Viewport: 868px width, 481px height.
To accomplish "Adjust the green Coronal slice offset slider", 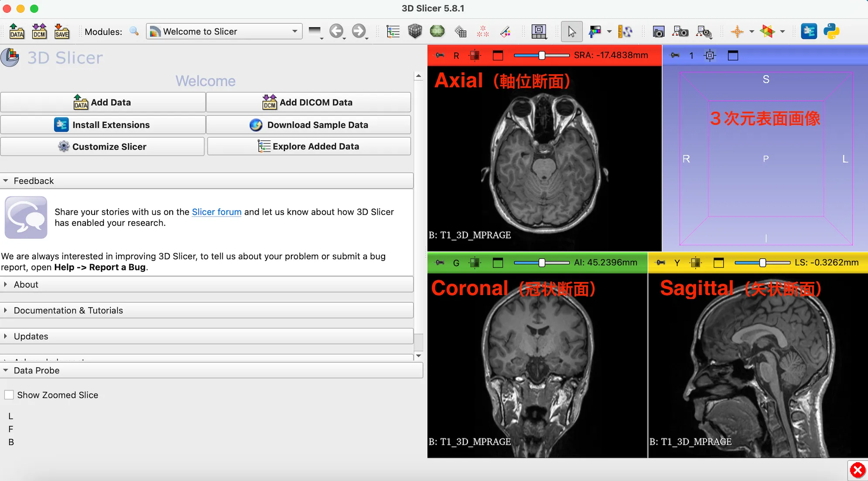I will (541, 263).
